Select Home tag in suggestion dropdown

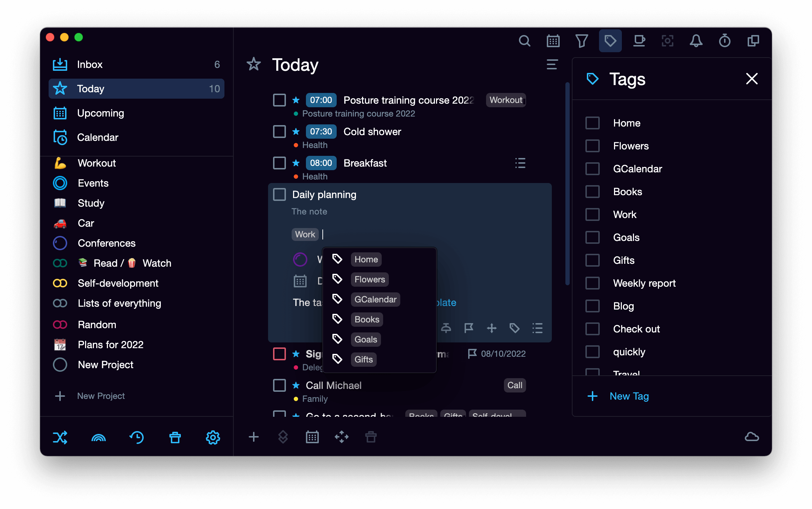coord(379,260)
